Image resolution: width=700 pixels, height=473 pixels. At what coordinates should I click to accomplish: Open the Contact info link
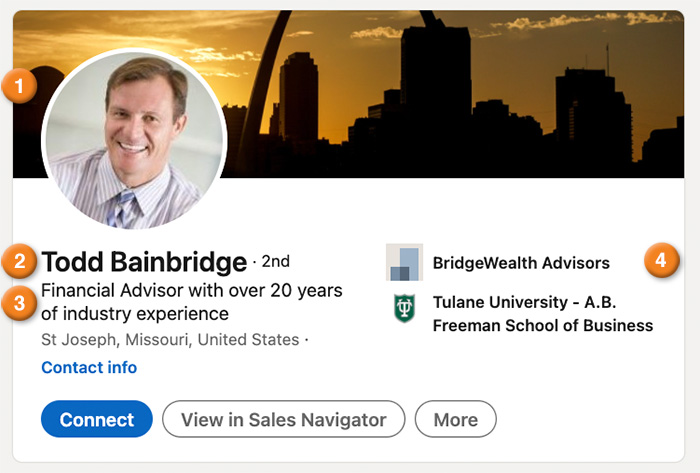pyautogui.click(x=89, y=368)
